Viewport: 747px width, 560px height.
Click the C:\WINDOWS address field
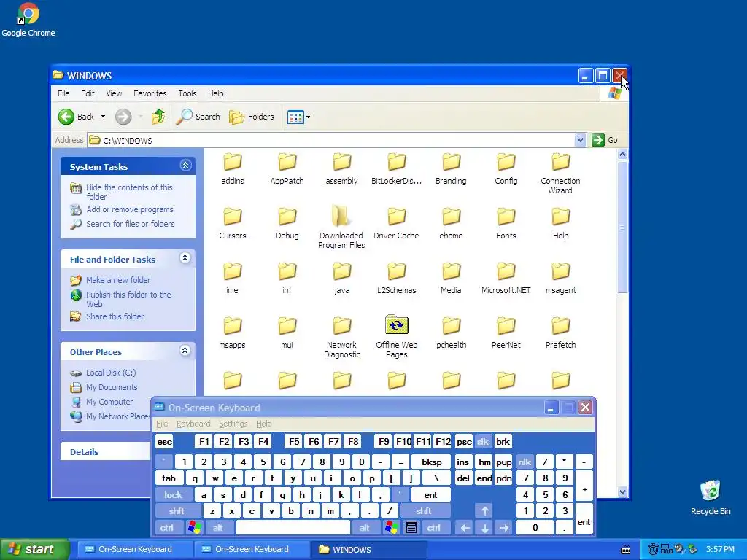[332, 140]
